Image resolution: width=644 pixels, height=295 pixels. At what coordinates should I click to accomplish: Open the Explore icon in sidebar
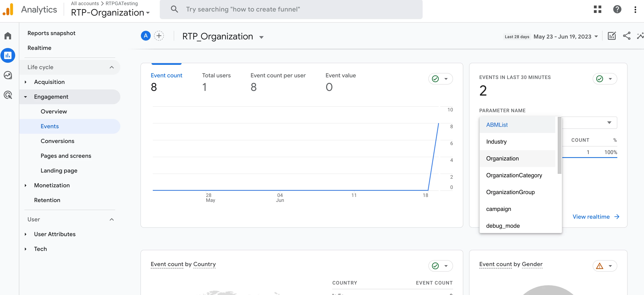8,75
